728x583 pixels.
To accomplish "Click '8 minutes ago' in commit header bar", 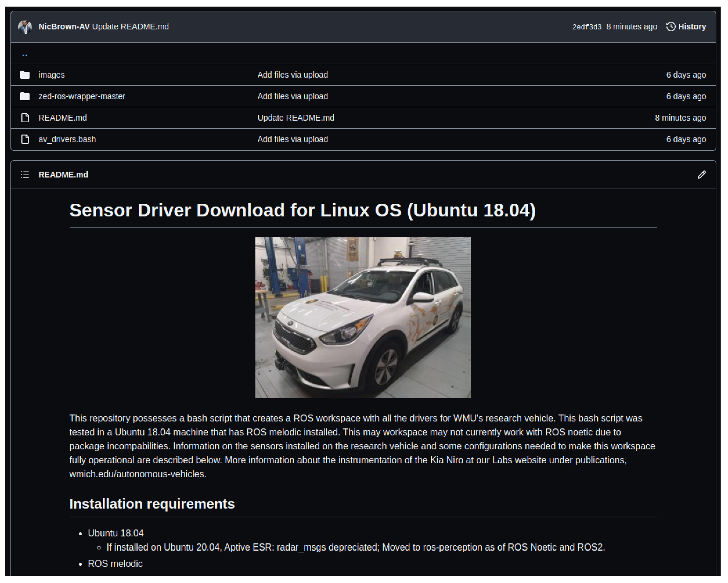I will 631,27.
